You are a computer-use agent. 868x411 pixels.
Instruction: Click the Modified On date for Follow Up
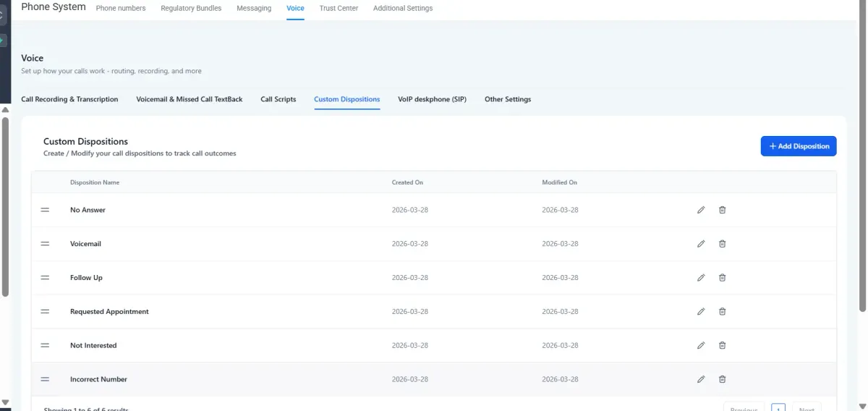click(x=560, y=278)
